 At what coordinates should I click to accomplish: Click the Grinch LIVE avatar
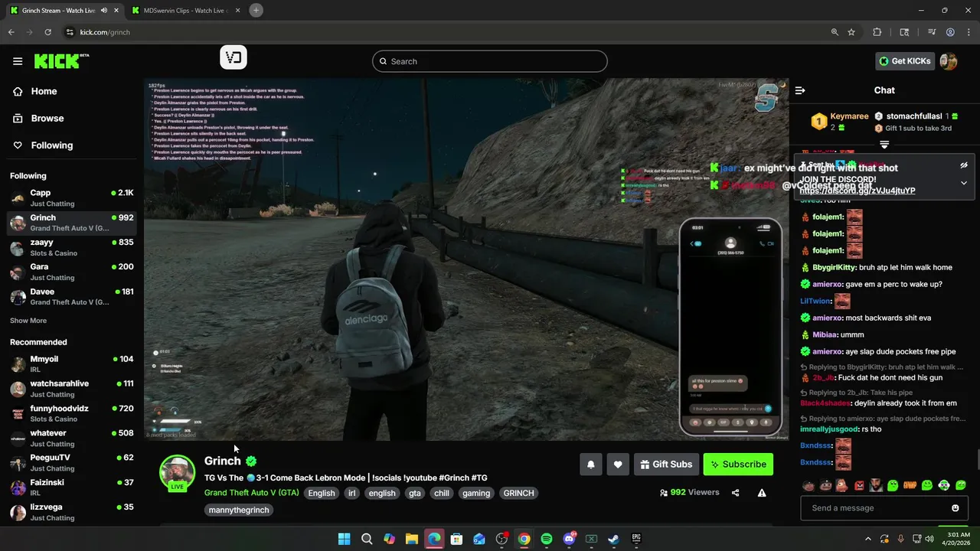pyautogui.click(x=177, y=473)
